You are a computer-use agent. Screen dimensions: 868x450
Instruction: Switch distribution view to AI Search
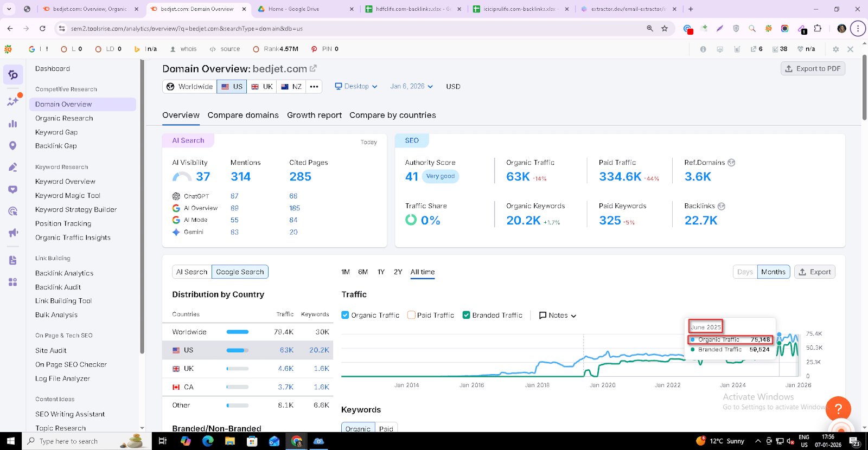[192, 272]
